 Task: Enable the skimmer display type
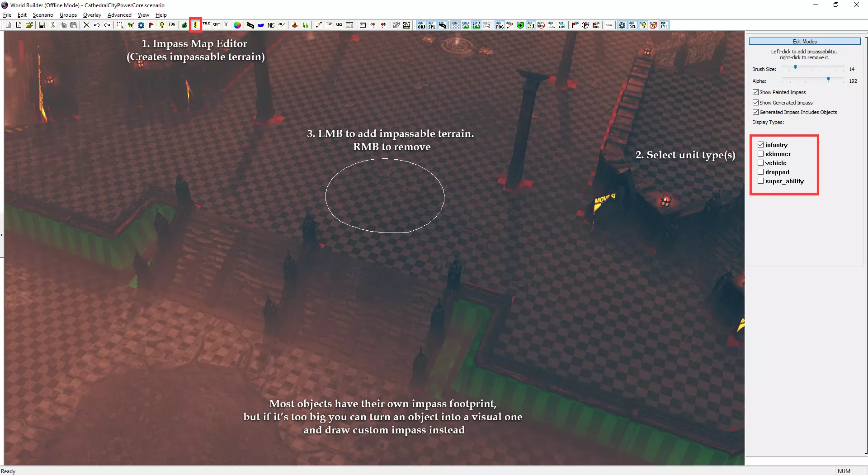coord(761,154)
